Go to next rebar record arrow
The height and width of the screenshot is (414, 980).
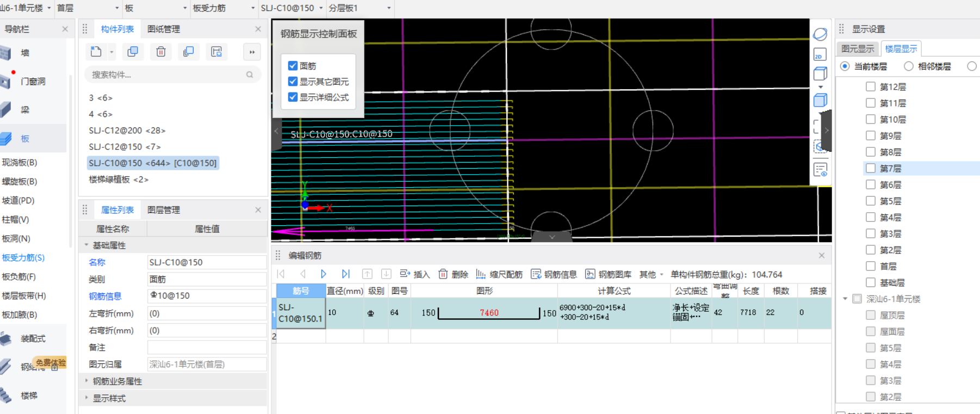(324, 274)
